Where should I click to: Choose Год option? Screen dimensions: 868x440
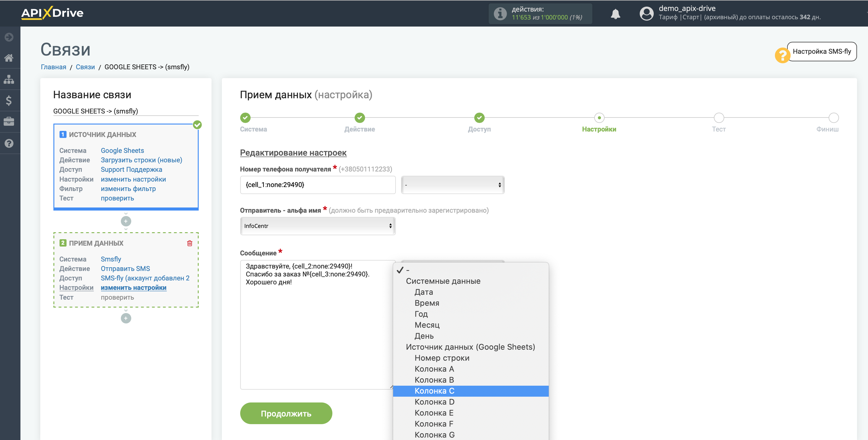coord(471,314)
